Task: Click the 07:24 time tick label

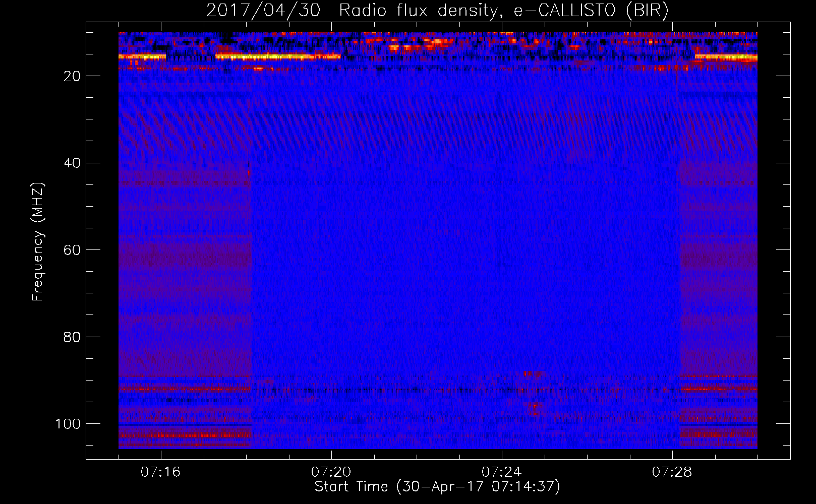Action: 502,472
